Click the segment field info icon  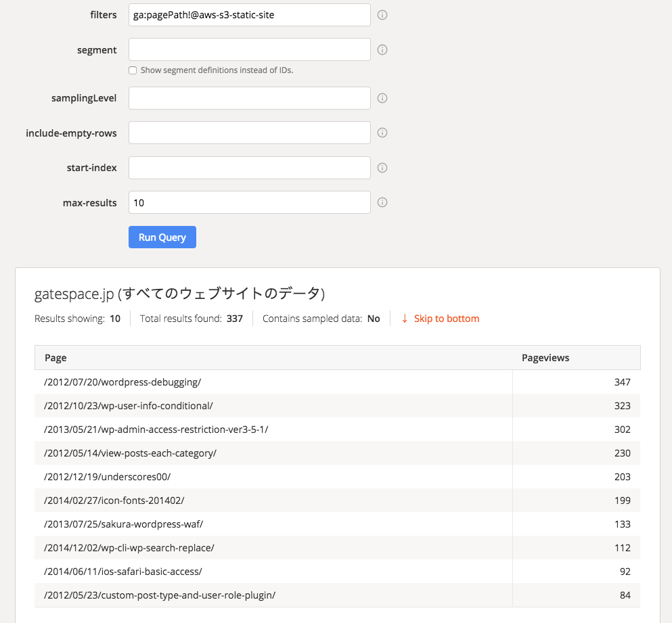click(382, 49)
